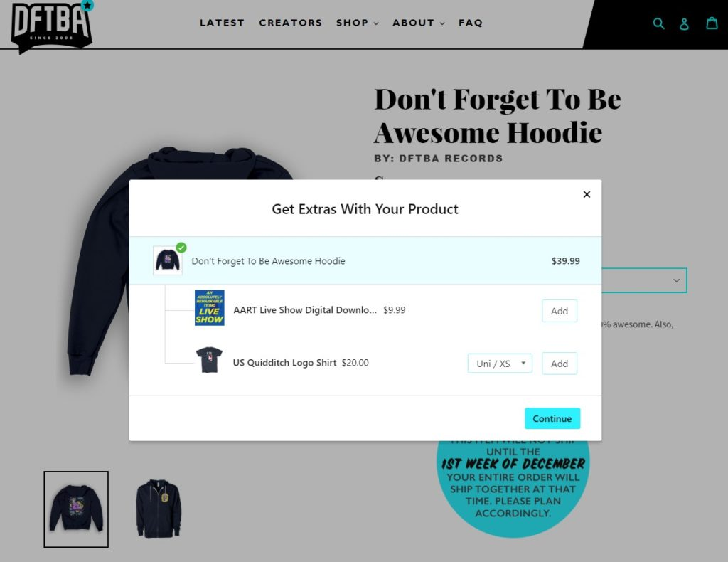Click AART Live Show product image
The image size is (728, 562).
pyautogui.click(x=210, y=308)
